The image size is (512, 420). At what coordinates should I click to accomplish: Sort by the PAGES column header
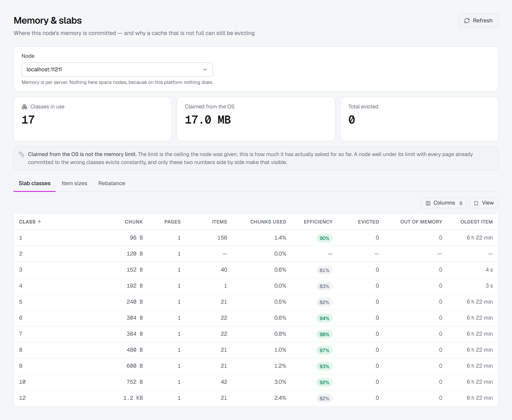pos(172,222)
